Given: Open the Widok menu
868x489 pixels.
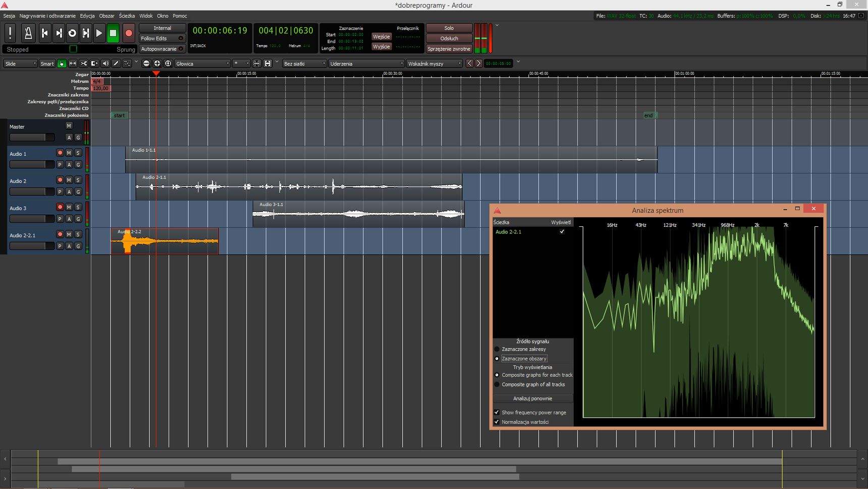Looking at the screenshot, I should pos(146,16).
